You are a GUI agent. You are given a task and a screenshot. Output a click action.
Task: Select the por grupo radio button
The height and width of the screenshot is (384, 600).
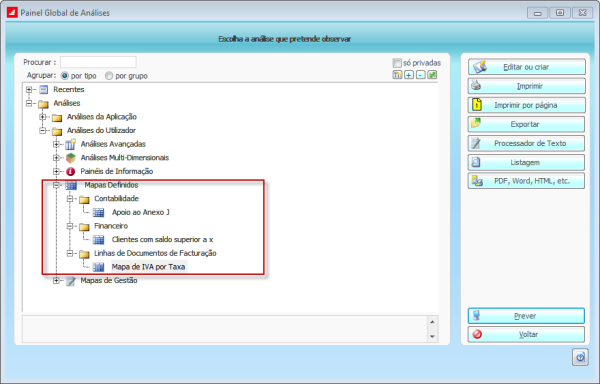(x=109, y=76)
